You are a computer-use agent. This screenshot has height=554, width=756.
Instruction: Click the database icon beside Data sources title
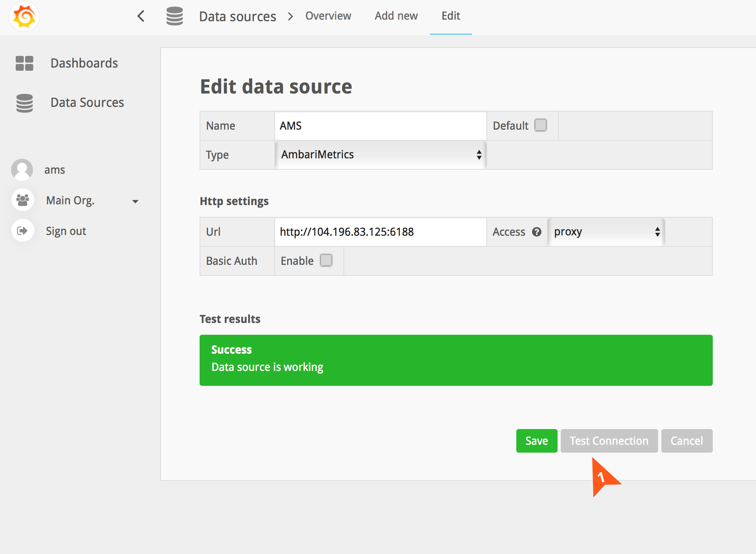click(174, 16)
